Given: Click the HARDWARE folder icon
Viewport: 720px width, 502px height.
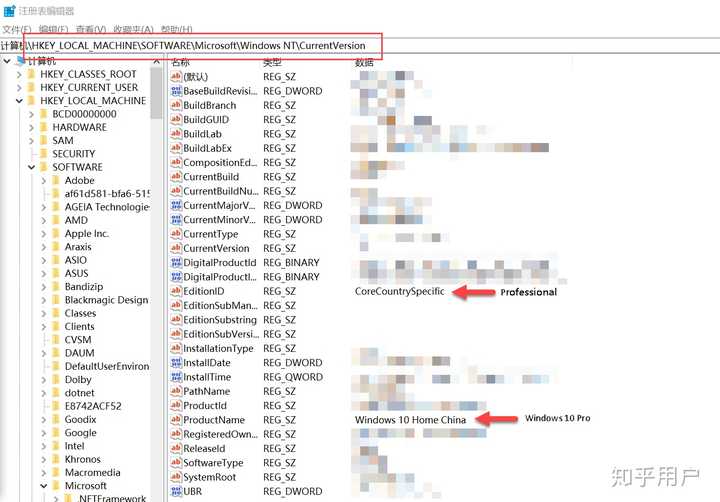Looking at the screenshot, I should pyautogui.click(x=44, y=127).
